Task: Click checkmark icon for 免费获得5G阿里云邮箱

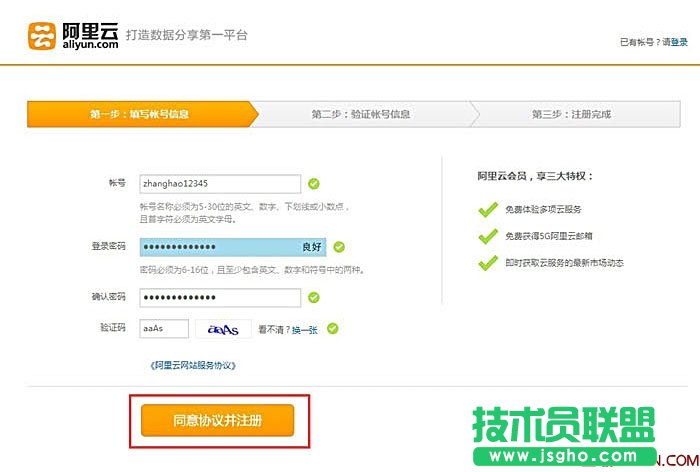Action: (487, 236)
